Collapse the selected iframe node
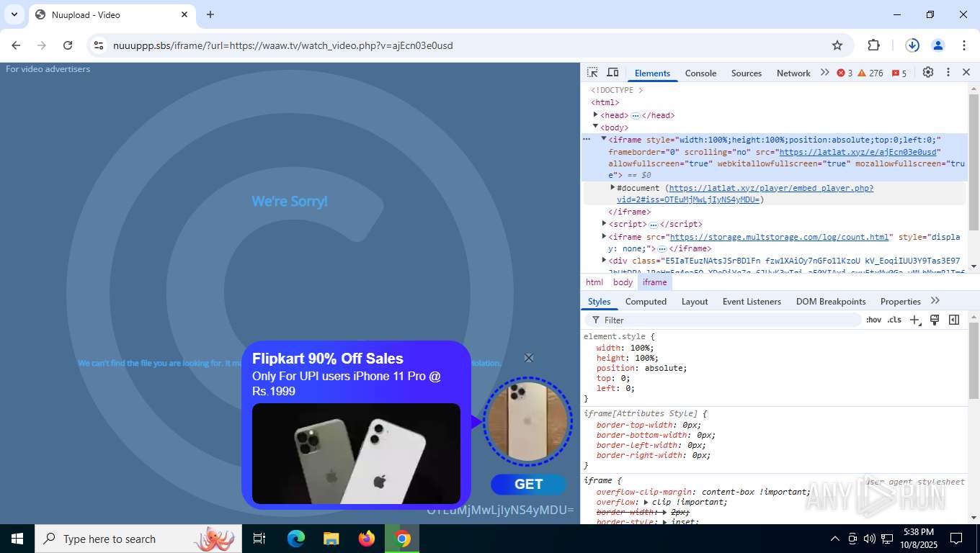This screenshot has height=553, width=980. pos(604,139)
